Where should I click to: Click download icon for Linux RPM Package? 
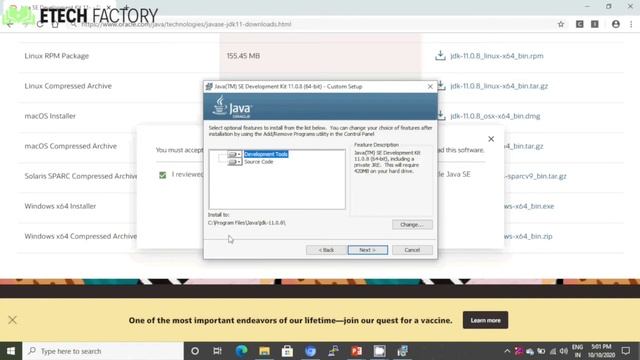pyautogui.click(x=440, y=56)
